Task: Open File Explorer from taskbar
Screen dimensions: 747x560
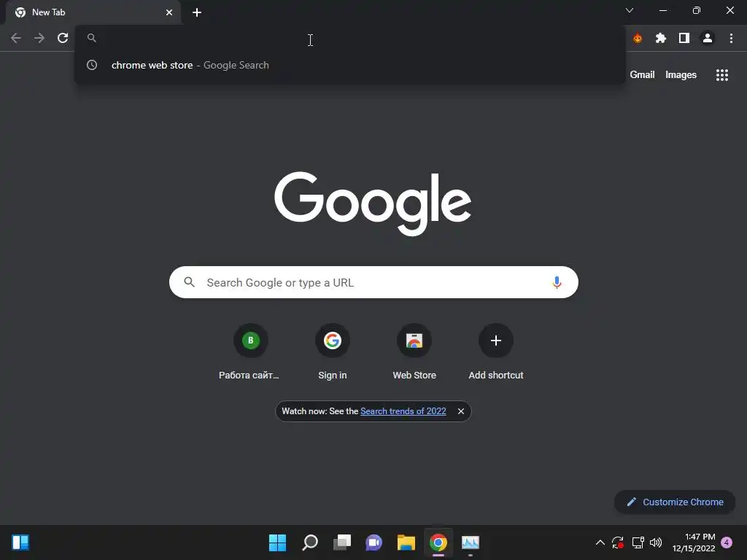Action: 406,542
